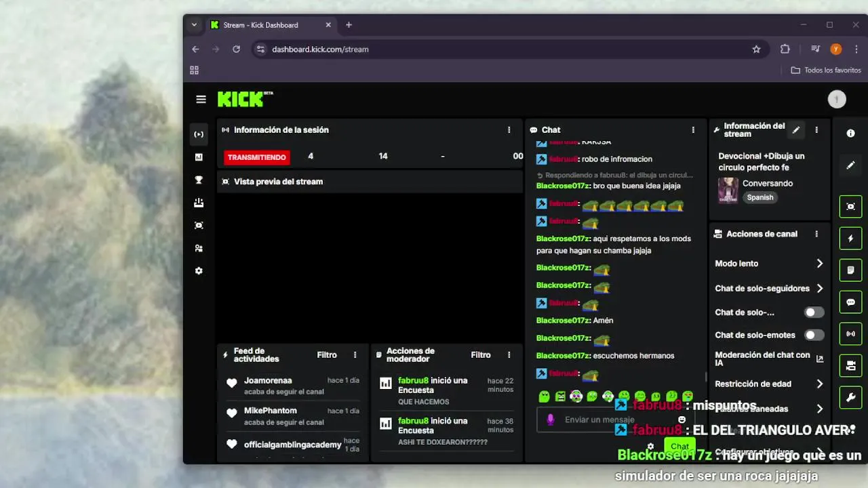Image resolution: width=868 pixels, height=488 pixels.
Task: Reload the dashboard page
Action: pyautogui.click(x=236, y=49)
